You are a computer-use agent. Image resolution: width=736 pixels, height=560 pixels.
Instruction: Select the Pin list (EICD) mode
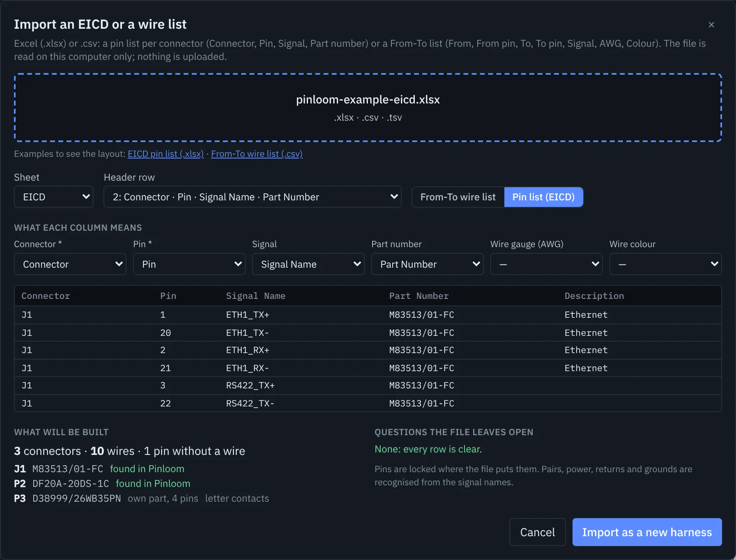tap(543, 197)
